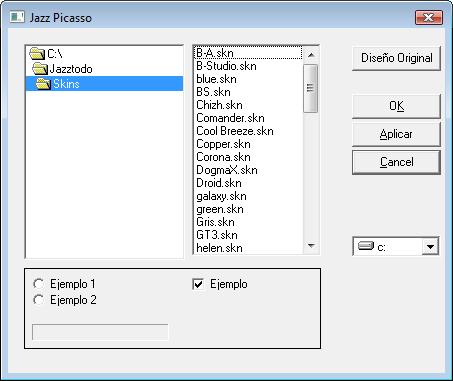Click the drive icon in the c: combo

[366, 246]
